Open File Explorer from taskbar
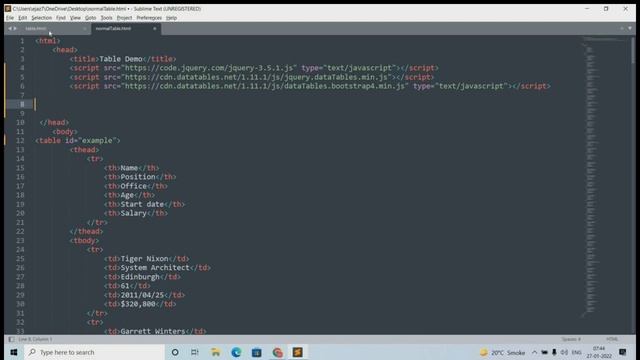 [216, 352]
